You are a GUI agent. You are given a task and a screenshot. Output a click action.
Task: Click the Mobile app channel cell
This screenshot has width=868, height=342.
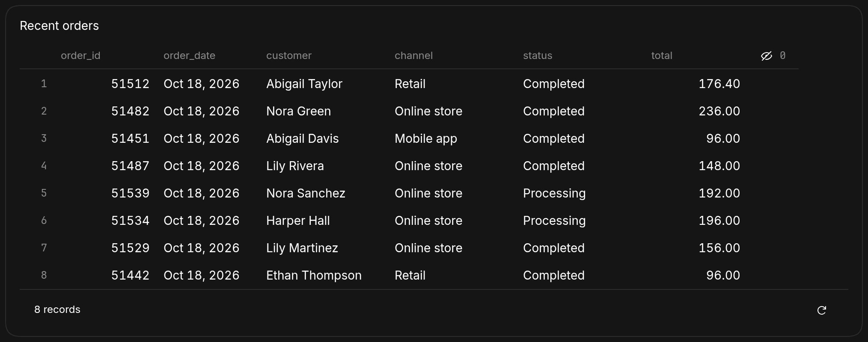[x=426, y=139]
